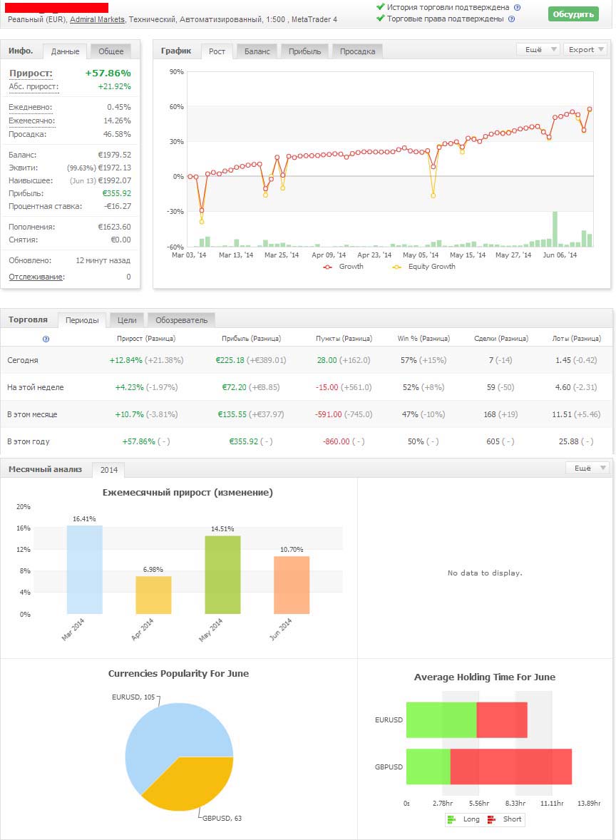Open Ещё dropdown in monthly analysis panel
Screen dimensions: 616x840
(587, 468)
